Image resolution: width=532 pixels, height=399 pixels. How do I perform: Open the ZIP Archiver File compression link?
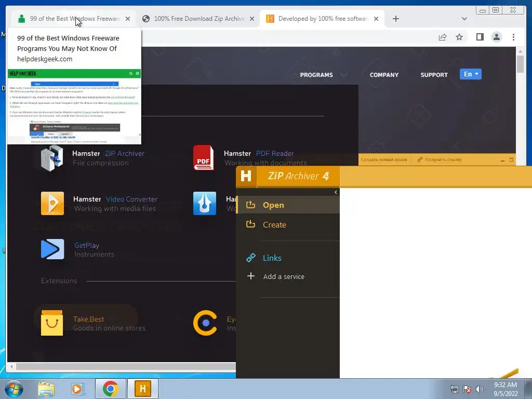[x=108, y=158]
